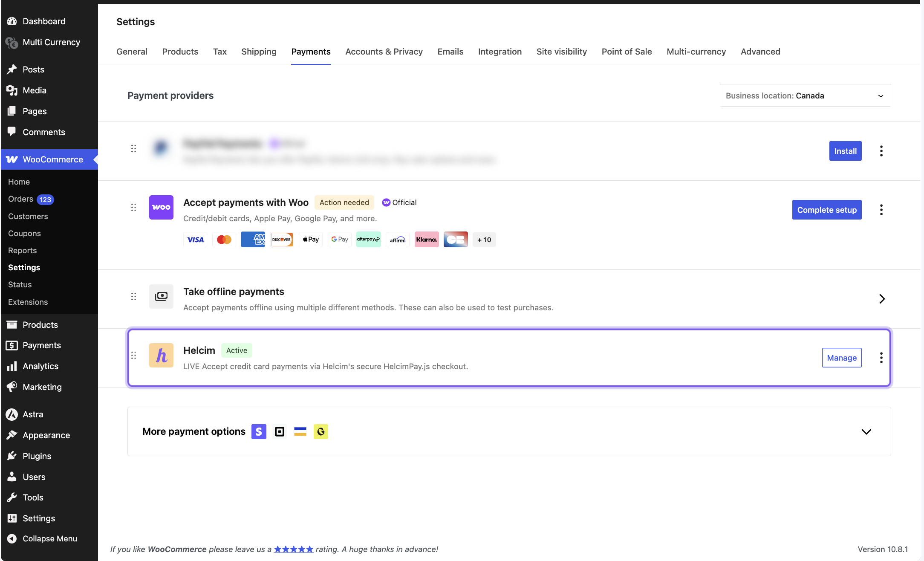The height and width of the screenshot is (561, 924).
Task: Click the Action needed badge
Action: [x=344, y=202]
